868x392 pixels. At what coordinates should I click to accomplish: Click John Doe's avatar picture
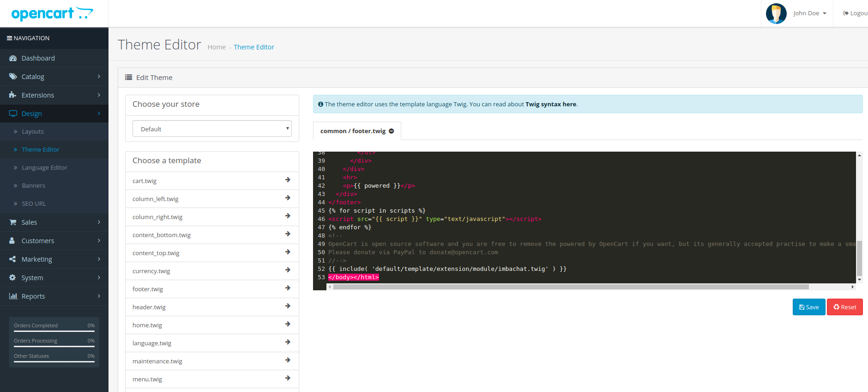776,13
